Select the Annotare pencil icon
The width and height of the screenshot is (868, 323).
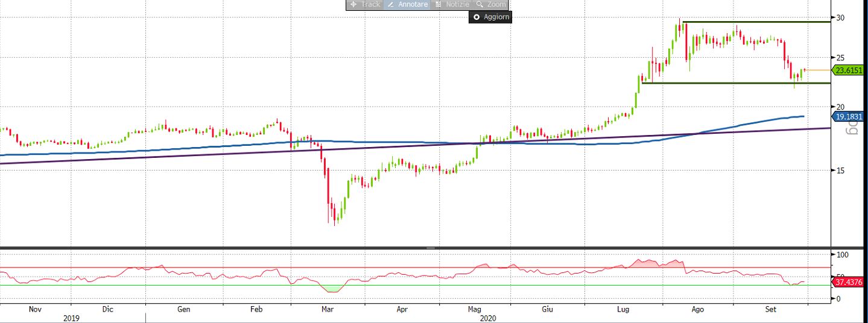[x=390, y=4]
